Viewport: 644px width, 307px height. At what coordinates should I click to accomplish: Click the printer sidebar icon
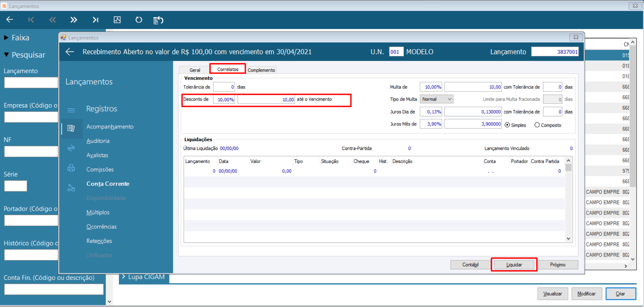(x=71, y=168)
